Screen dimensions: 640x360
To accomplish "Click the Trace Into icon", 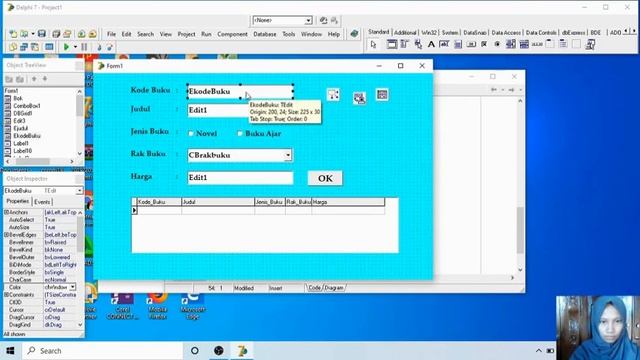I will point(99,47).
